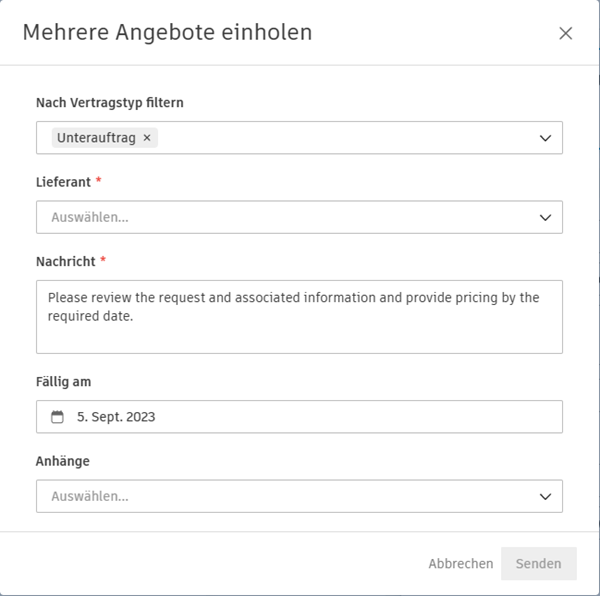Click the Nach Vertragstyp filtern label
The width and height of the screenshot is (600, 596).
coord(110,103)
